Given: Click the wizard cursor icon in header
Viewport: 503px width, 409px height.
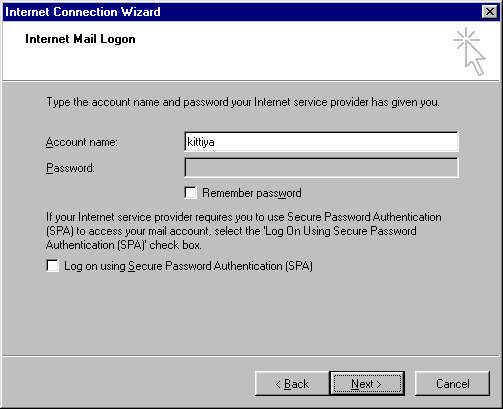Looking at the screenshot, I should coord(469,51).
